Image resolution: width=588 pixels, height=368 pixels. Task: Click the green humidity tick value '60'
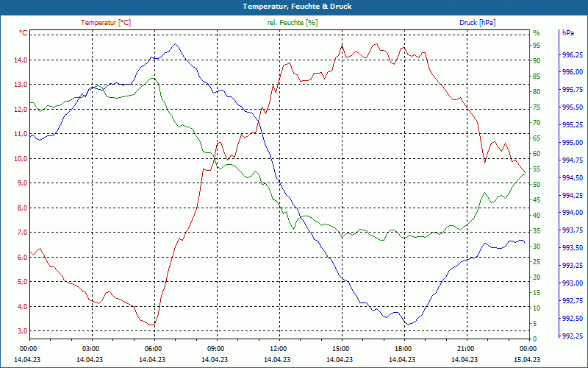click(537, 154)
